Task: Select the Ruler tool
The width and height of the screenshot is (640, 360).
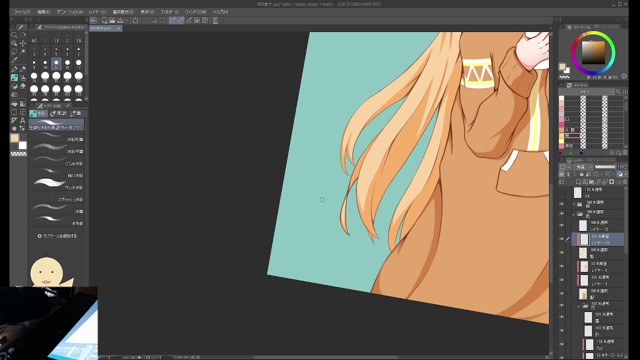Action: [x=14, y=120]
